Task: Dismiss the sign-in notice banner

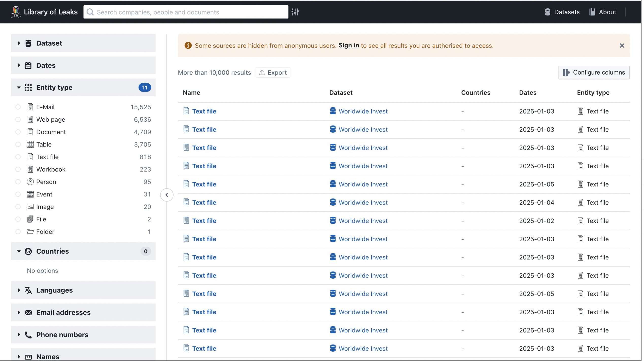Action: click(x=622, y=46)
